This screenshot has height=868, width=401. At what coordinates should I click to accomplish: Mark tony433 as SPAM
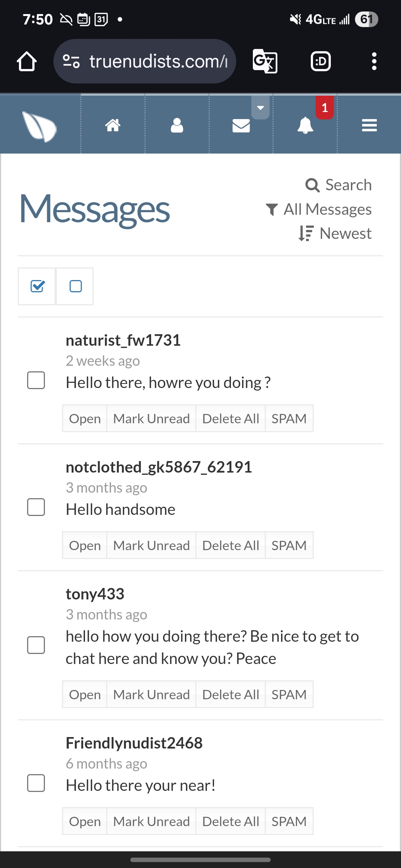tap(289, 694)
